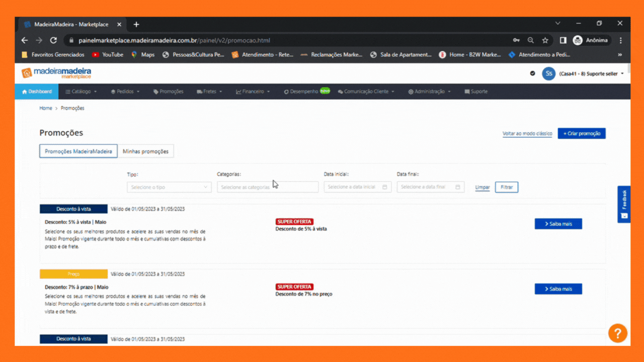This screenshot has height=362, width=644.
Task: Click the Filtrar button
Action: click(507, 187)
